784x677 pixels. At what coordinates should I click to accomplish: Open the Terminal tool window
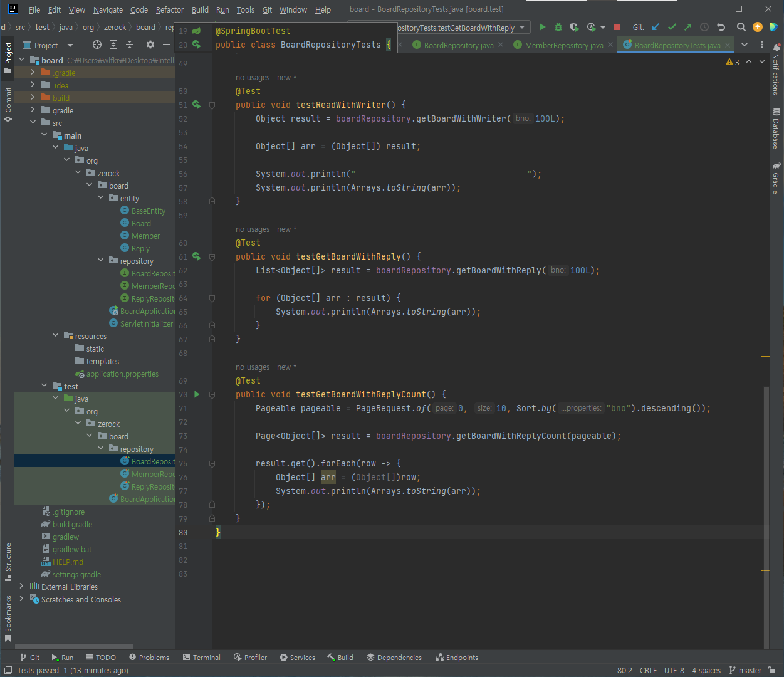202,658
